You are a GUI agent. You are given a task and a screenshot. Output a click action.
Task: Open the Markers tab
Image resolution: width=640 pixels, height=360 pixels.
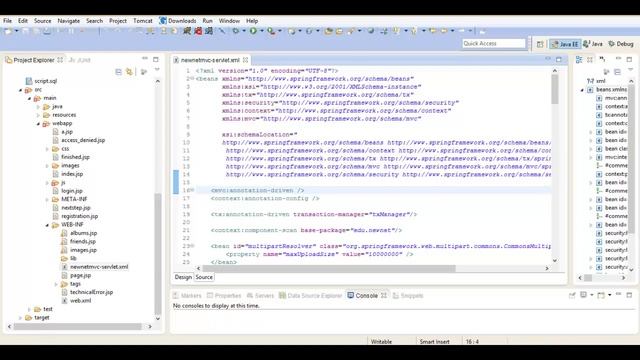pos(187,296)
